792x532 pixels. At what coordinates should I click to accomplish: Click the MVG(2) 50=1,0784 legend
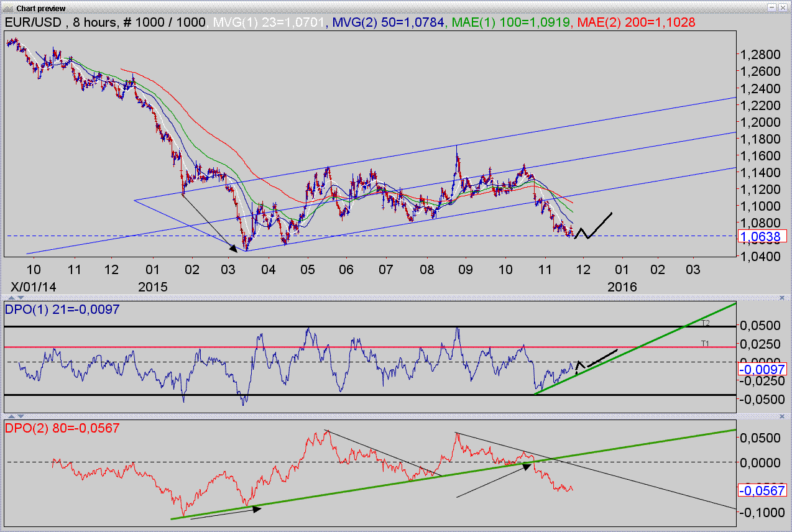pos(388,22)
